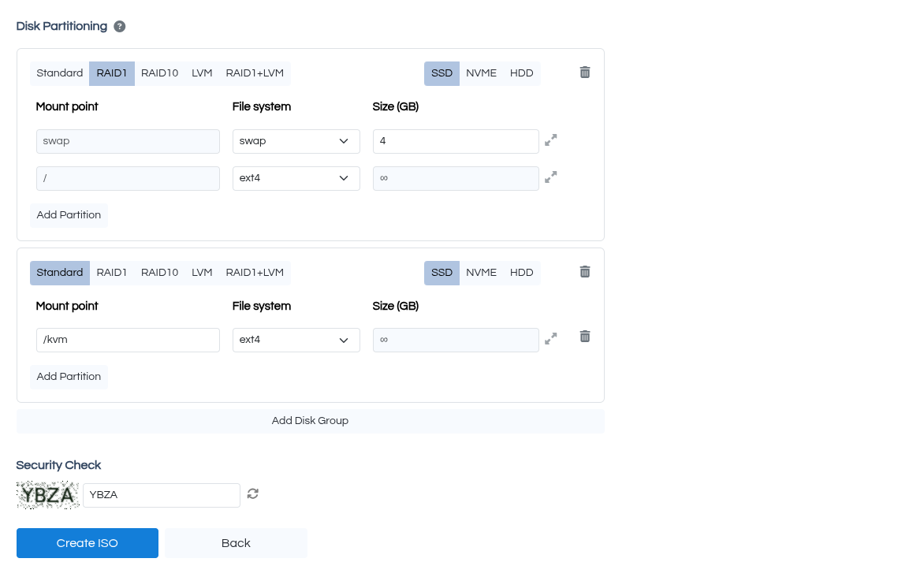Expand the swap partition size field
Viewport: 924px width, 577px height.
click(x=550, y=140)
